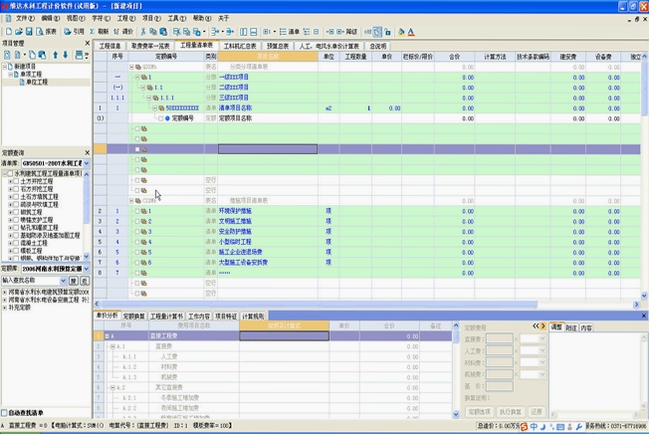649x434 pixels.
Task: Open a project with the folder icon
Action: [x=19, y=31]
